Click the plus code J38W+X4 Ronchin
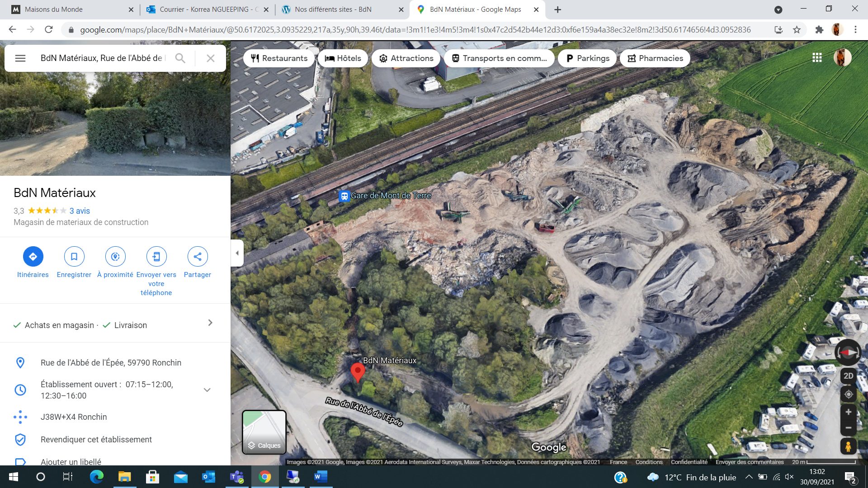This screenshot has height=488, width=868. pyautogui.click(x=74, y=417)
